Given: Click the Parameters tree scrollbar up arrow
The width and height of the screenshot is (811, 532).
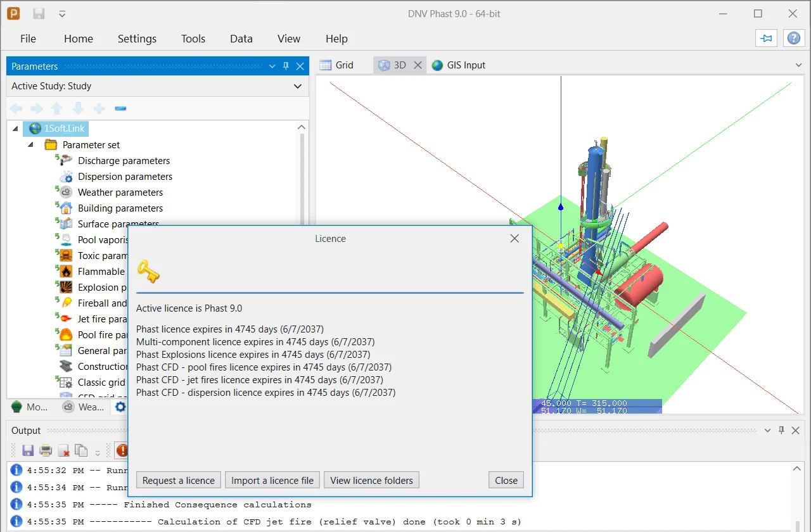Looking at the screenshot, I should coord(302,127).
